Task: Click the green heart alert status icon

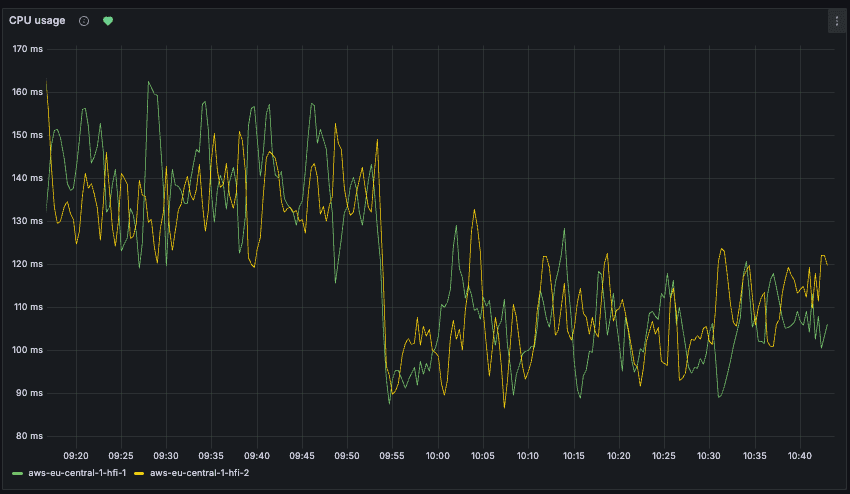Action: point(108,21)
